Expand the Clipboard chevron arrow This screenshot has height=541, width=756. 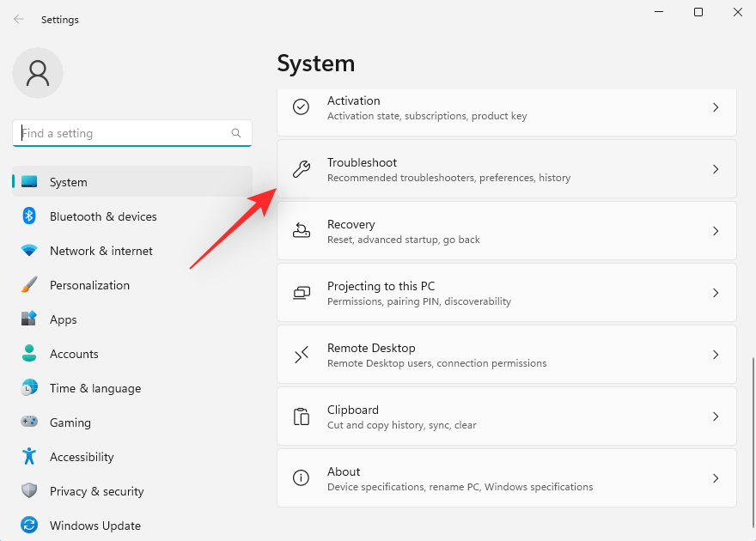point(716,416)
